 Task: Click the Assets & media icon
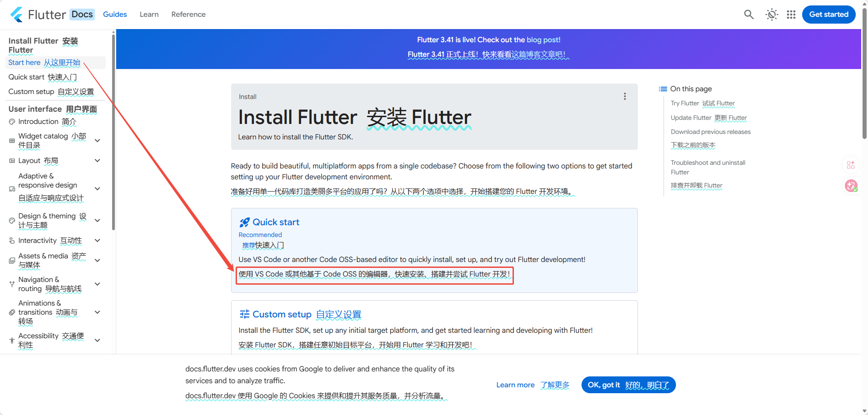[12, 261]
